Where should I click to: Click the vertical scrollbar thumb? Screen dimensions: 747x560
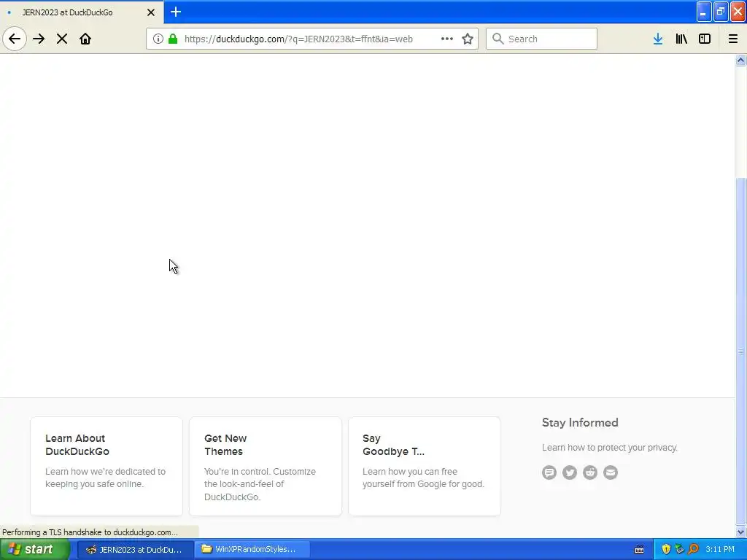(741, 351)
